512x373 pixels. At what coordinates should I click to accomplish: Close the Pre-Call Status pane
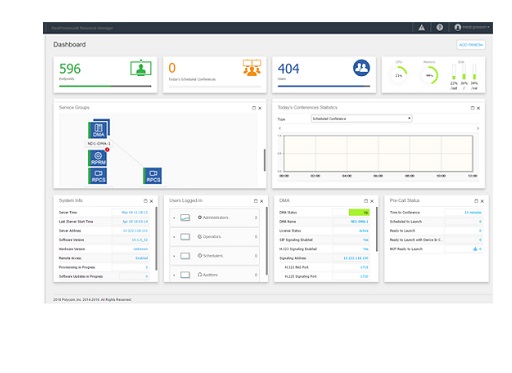click(x=482, y=201)
